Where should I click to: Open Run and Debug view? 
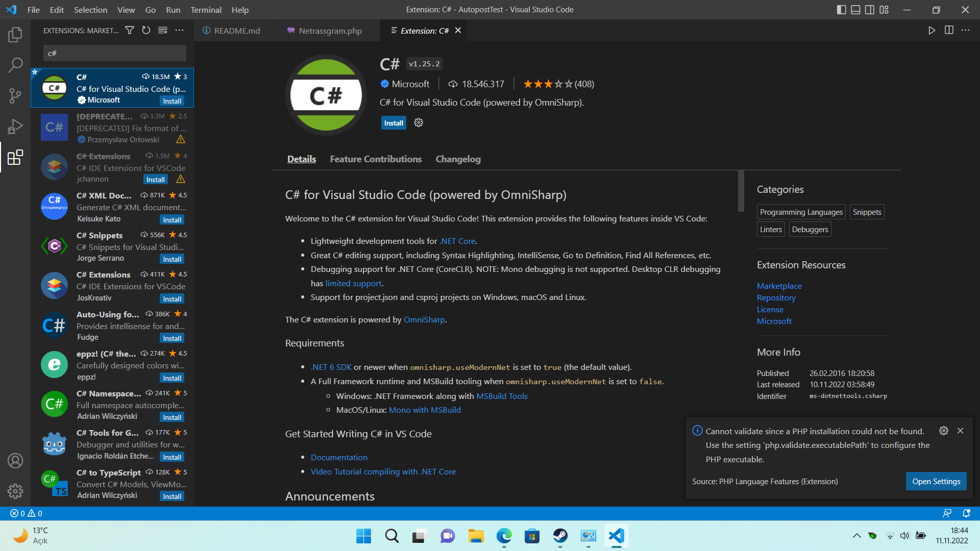[15, 126]
